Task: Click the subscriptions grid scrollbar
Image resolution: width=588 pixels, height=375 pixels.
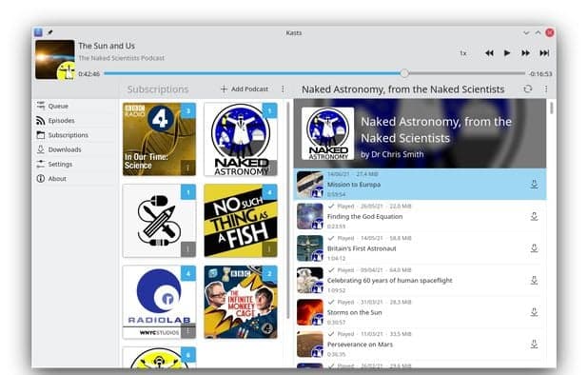Action: 288,210
